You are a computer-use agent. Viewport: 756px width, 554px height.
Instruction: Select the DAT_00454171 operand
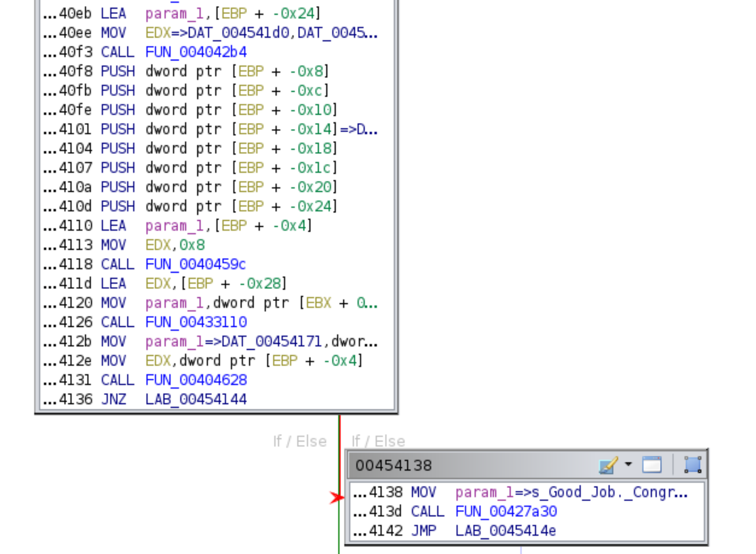point(271,342)
